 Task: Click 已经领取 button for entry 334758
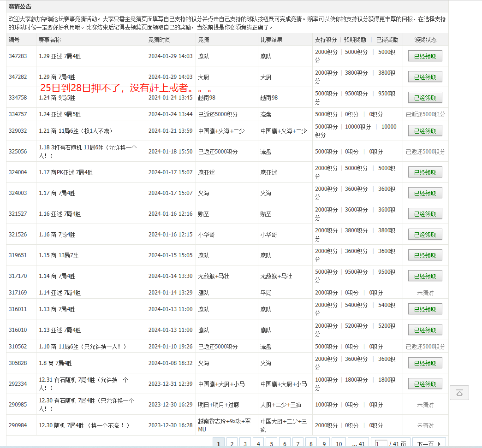pyautogui.click(x=425, y=98)
